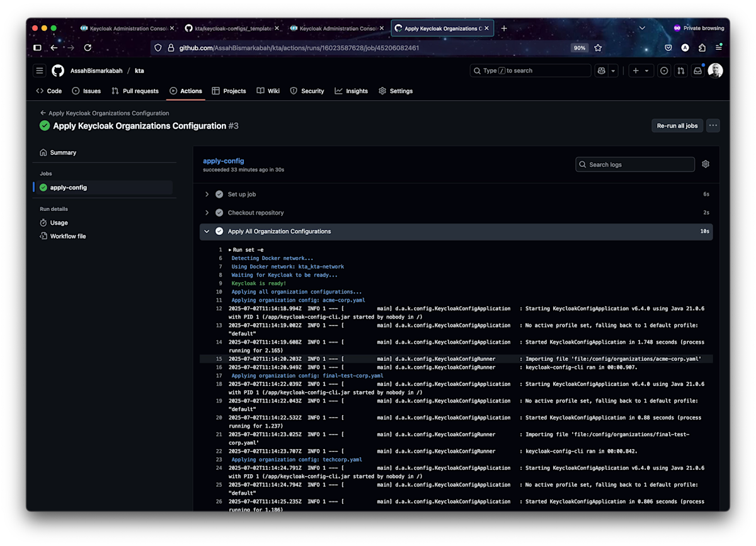Open the kta repository link
756x546 pixels.
[x=139, y=71]
